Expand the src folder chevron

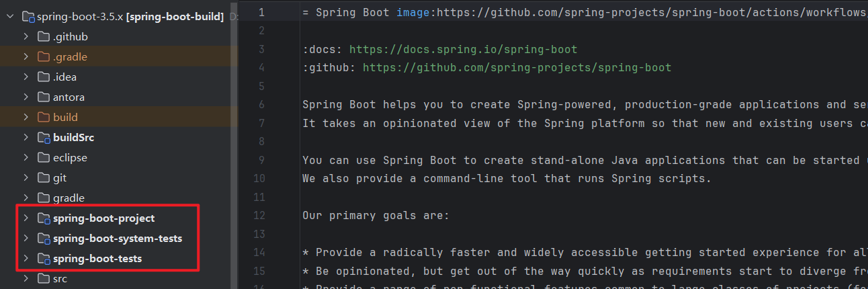[26, 278]
